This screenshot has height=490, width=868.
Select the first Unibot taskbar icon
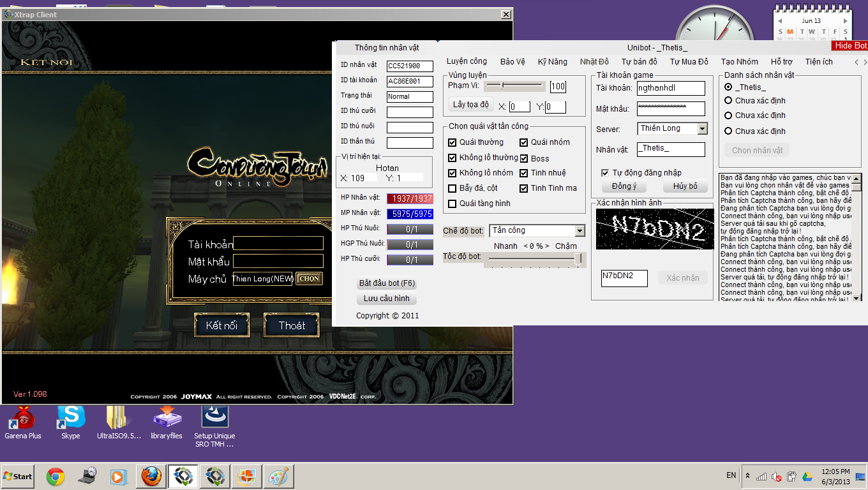[183, 477]
